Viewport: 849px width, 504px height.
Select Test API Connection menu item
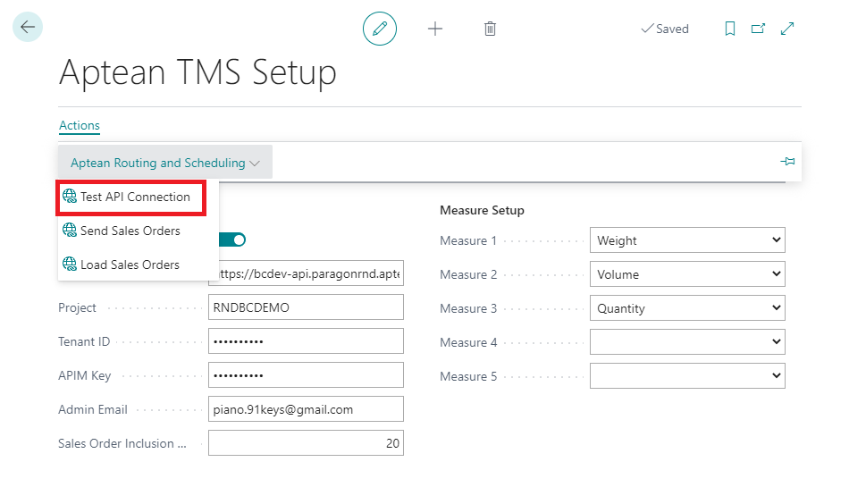[x=134, y=197]
